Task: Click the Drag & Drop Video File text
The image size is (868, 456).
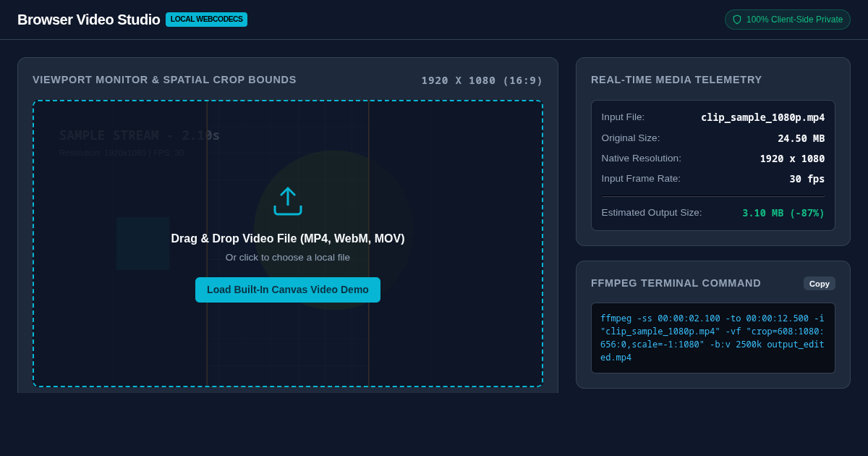Action: (x=288, y=239)
